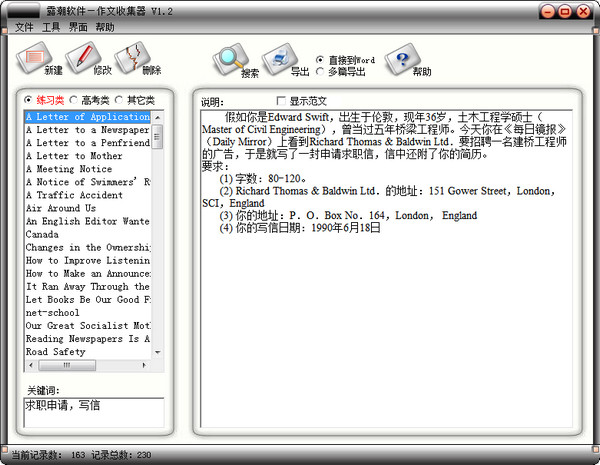Select 'Road Safety' entry
Screen dimensions: 600x465
point(88,351)
